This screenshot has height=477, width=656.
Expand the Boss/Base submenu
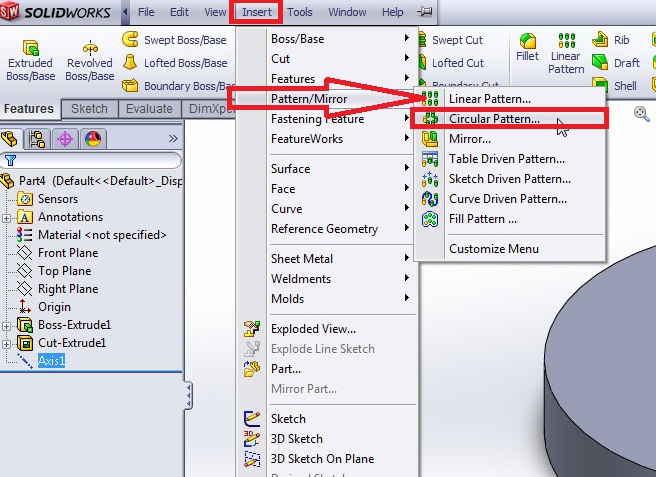pyautogui.click(x=327, y=38)
